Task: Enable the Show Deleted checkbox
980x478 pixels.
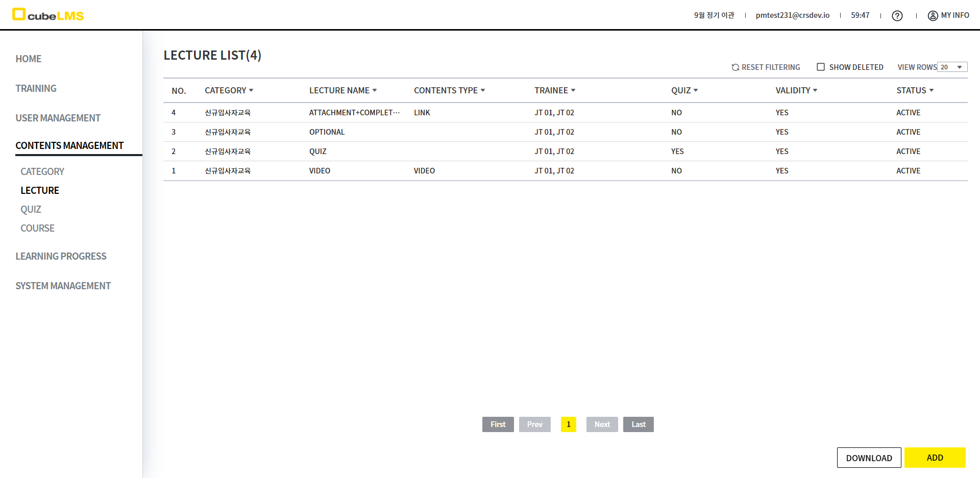Action: click(821, 67)
